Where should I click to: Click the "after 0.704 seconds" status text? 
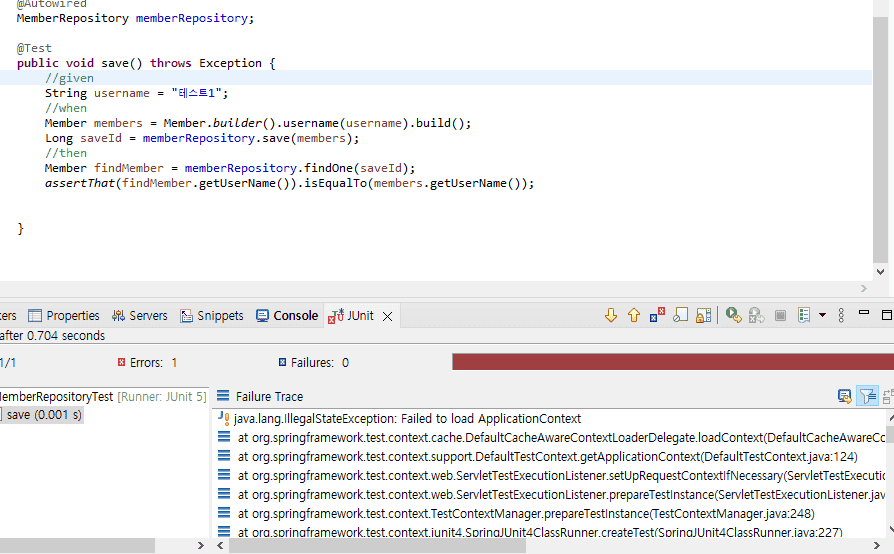52,336
